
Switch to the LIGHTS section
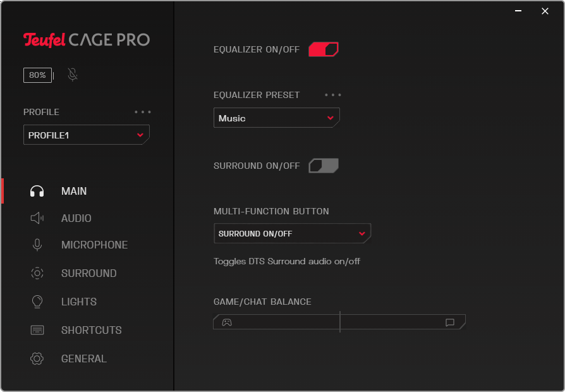(79, 302)
